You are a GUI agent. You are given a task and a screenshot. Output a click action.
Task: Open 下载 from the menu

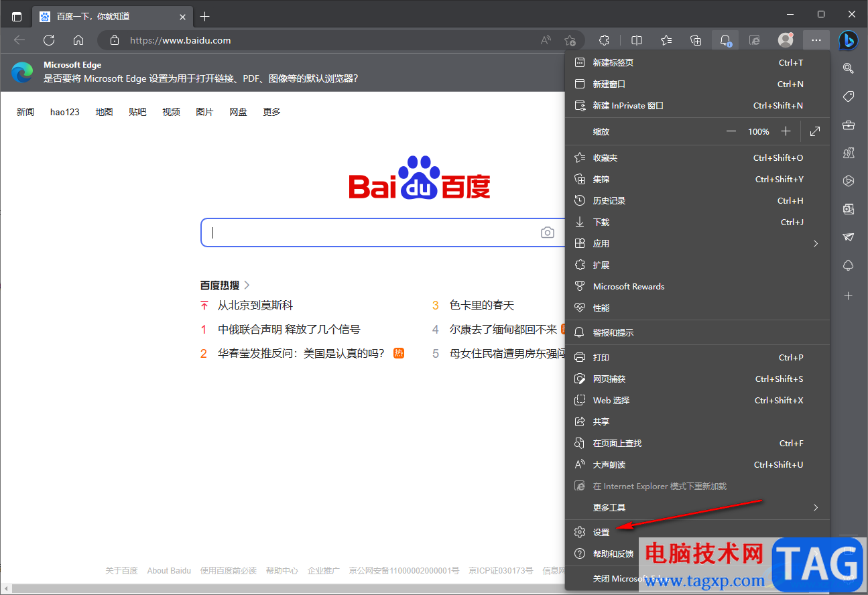(x=697, y=222)
